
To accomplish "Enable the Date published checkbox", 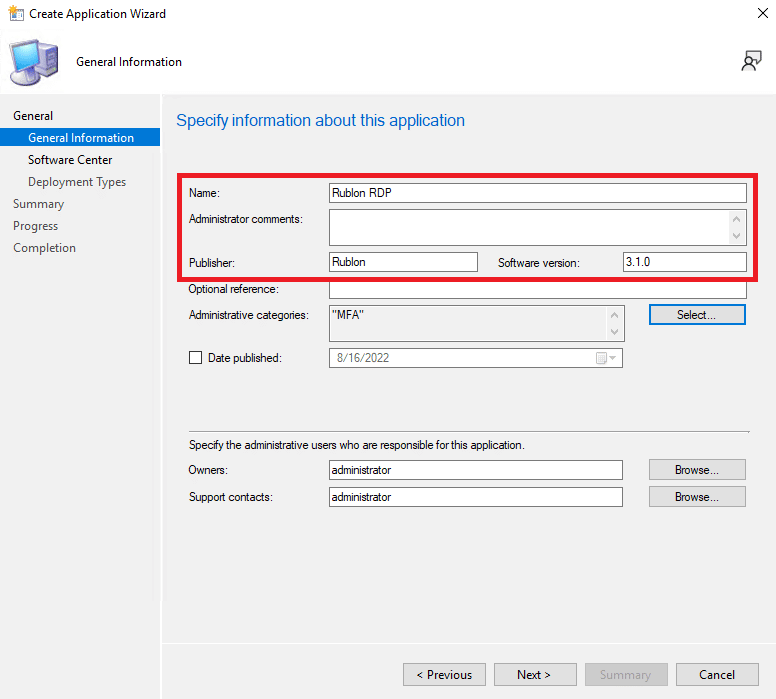I will [195, 358].
